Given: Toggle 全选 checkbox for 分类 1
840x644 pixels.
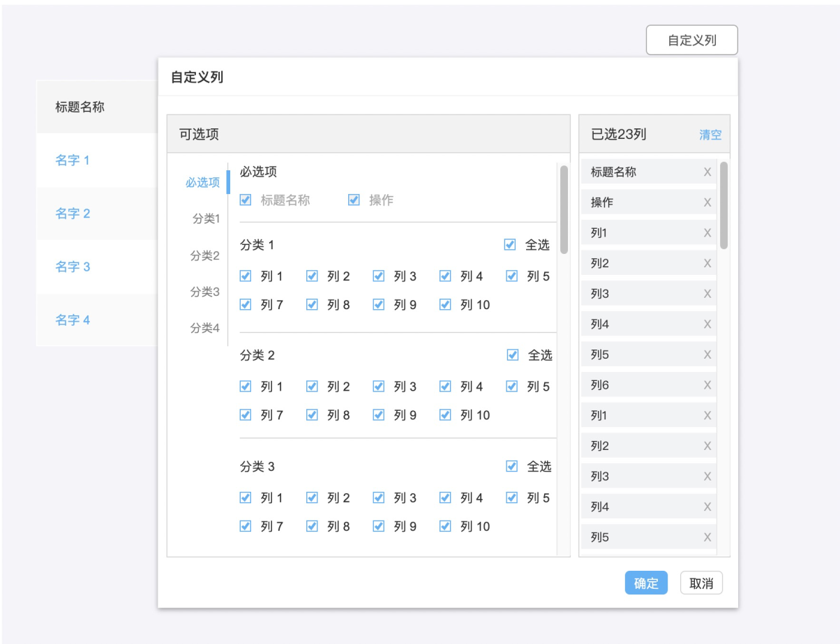Looking at the screenshot, I should pyautogui.click(x=510, y=245).
